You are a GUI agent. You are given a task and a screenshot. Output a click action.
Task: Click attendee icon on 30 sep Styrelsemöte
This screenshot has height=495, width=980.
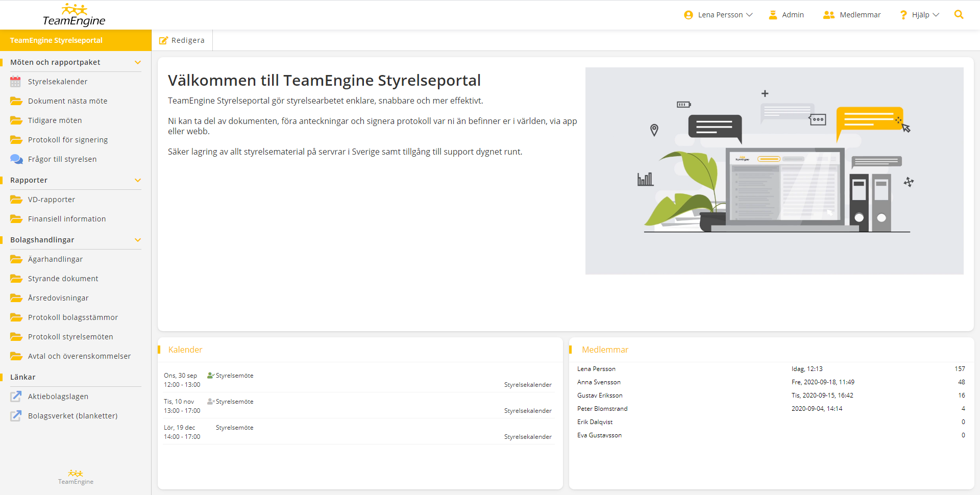pos(210,376)
